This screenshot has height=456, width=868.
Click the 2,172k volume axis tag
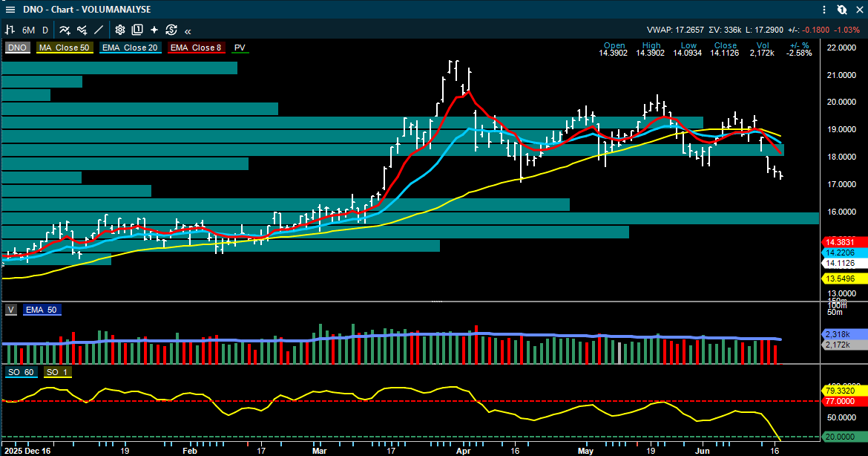click(x=844, y=345)
